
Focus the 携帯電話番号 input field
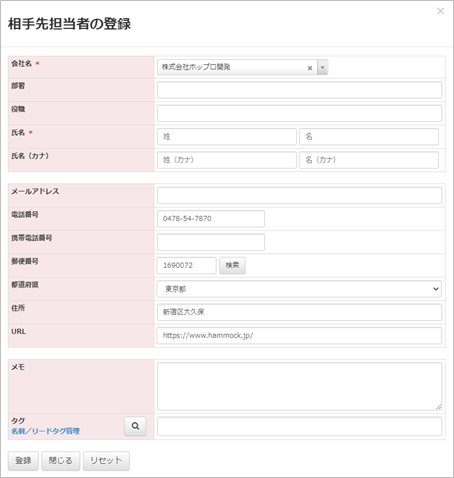pos(211,242)
